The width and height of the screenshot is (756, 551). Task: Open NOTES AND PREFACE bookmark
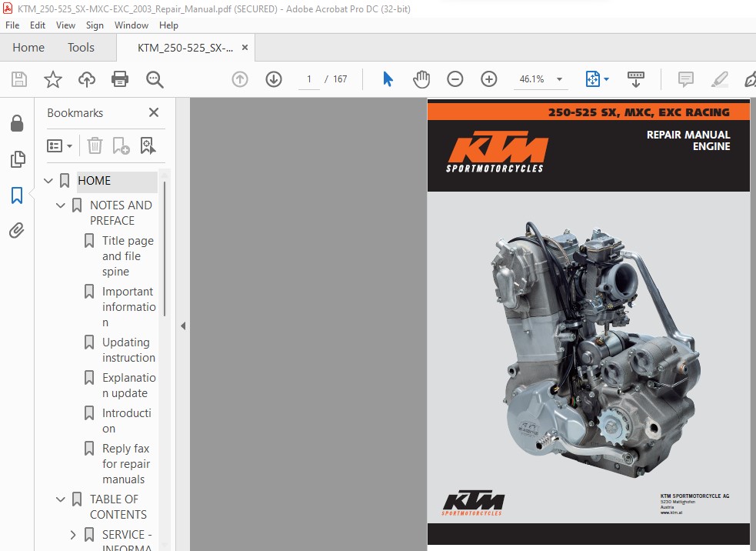click(x=121, y=212)
